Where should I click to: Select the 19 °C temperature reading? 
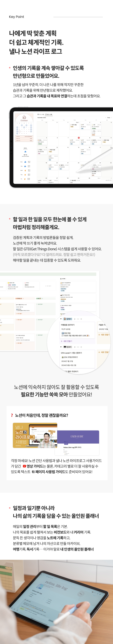(25, 155)
